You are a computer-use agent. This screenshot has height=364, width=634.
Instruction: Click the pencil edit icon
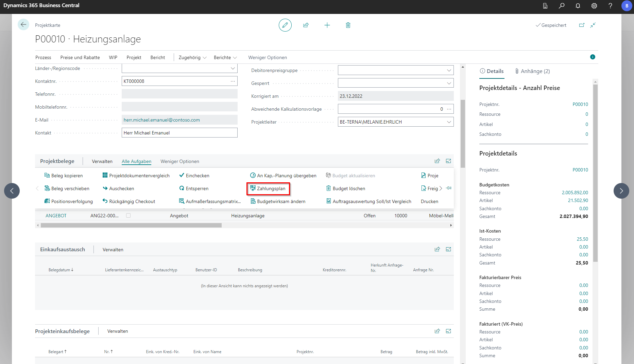(285, 25)
